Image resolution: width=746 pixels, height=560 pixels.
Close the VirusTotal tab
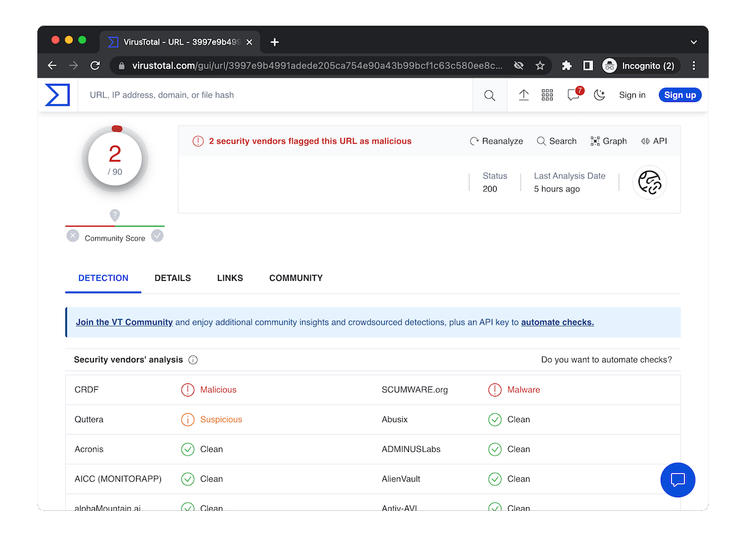pos(249,42)
